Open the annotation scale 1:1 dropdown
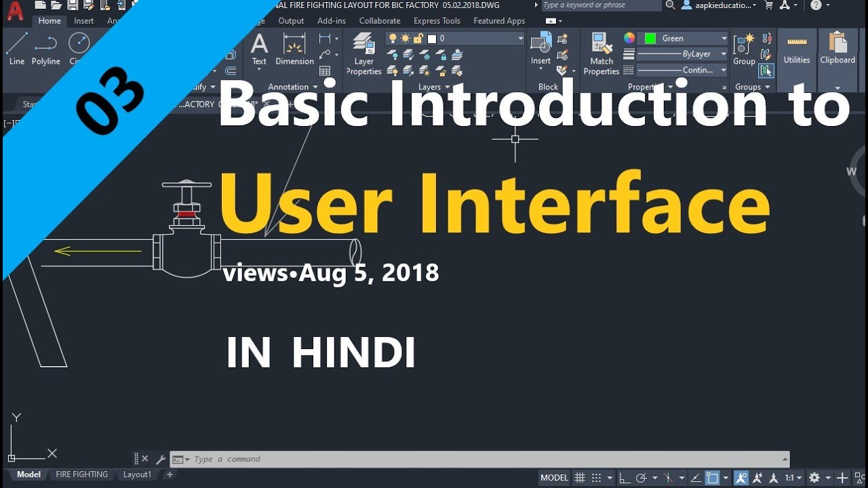 tap(793, 478)
